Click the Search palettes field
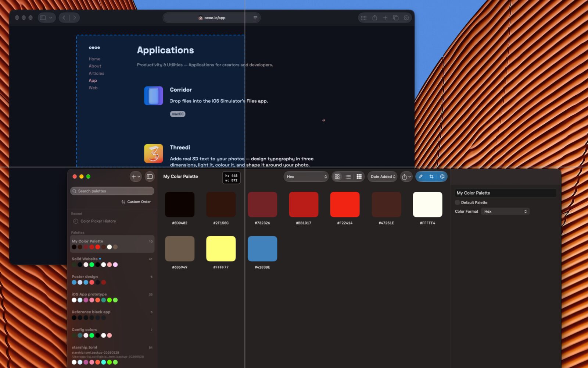 pos(112,191)
